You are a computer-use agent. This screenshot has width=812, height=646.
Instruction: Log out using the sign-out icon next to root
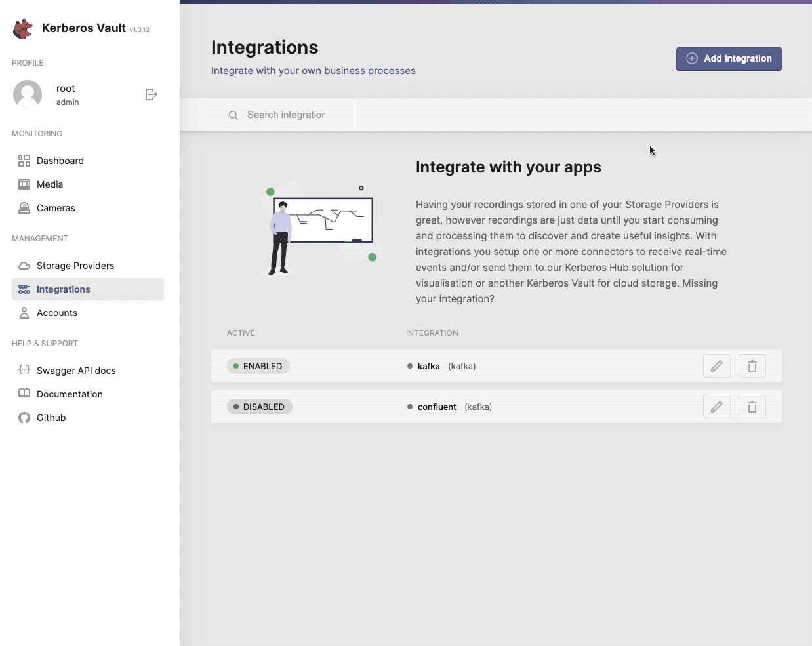152,94
